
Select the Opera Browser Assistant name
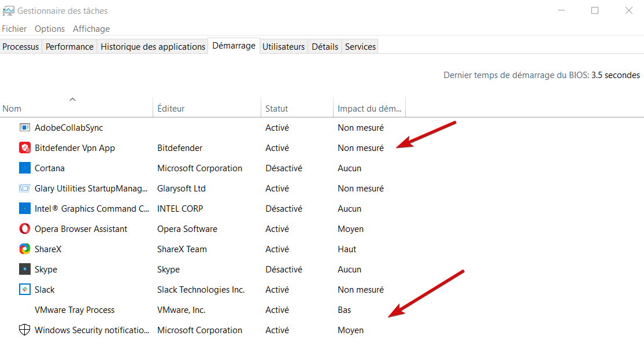click(x=81, y=228)
